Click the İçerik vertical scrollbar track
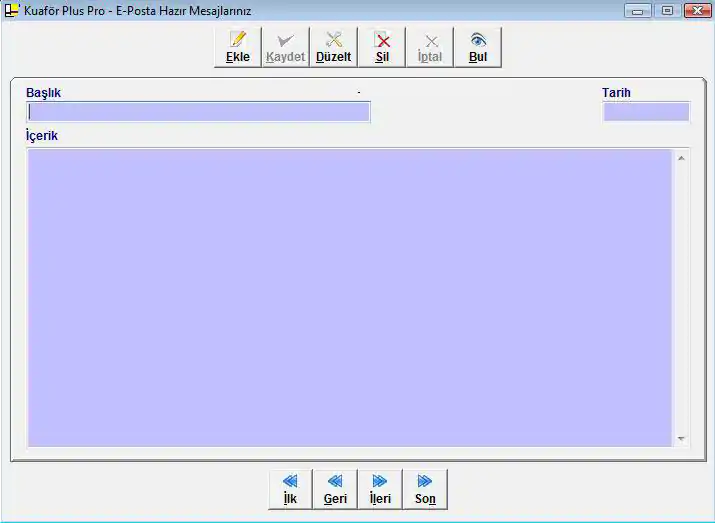Screen dimensions: 715x523 pos(681,297)
